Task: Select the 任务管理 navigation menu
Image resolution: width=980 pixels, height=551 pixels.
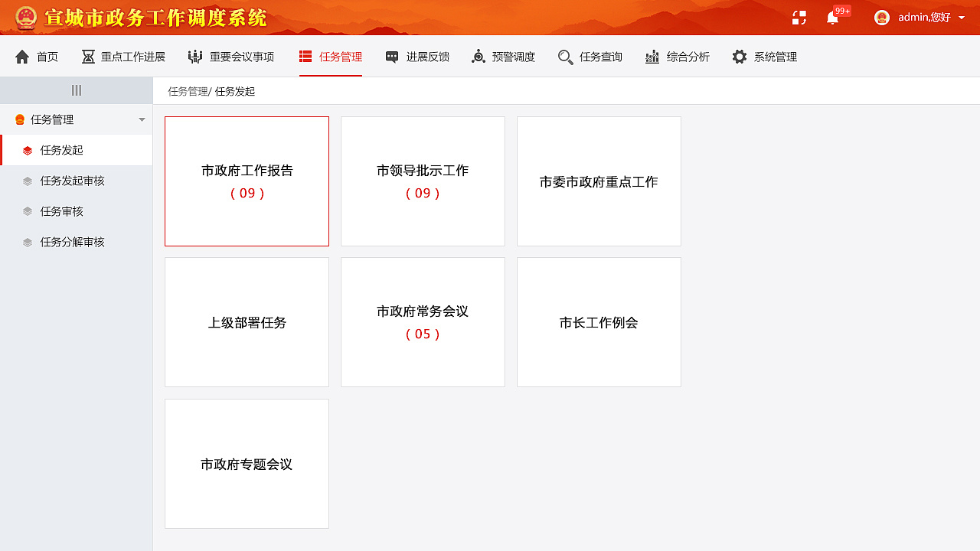Action: pos(330,56)
